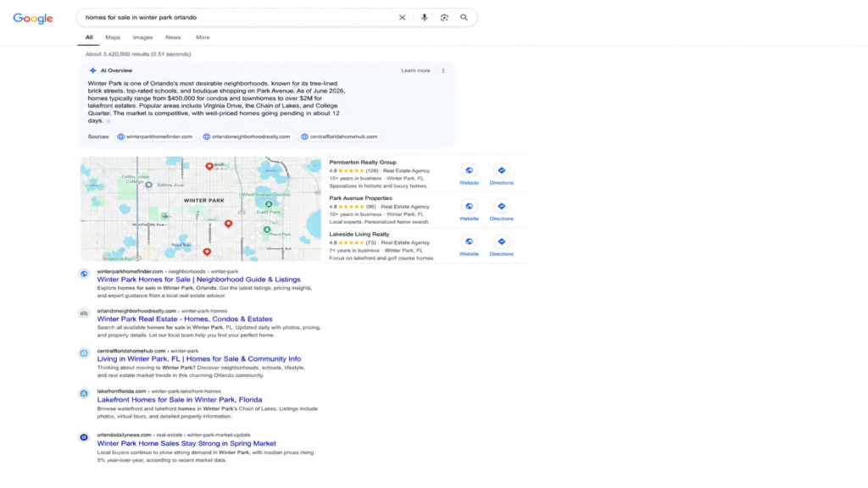Switch to the News tab
This screenshot has width=868, height=488.
click(173, 37)
